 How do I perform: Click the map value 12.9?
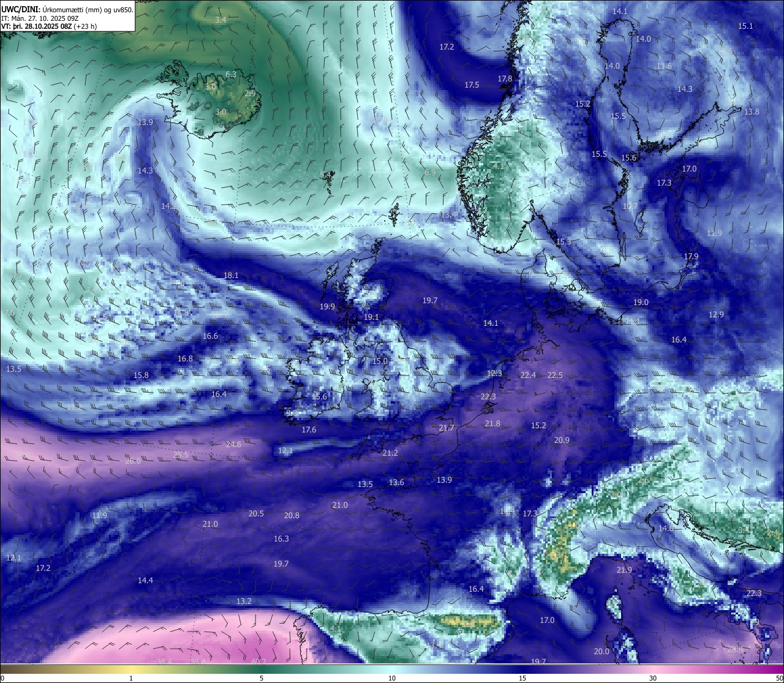(x=716, y=314)
